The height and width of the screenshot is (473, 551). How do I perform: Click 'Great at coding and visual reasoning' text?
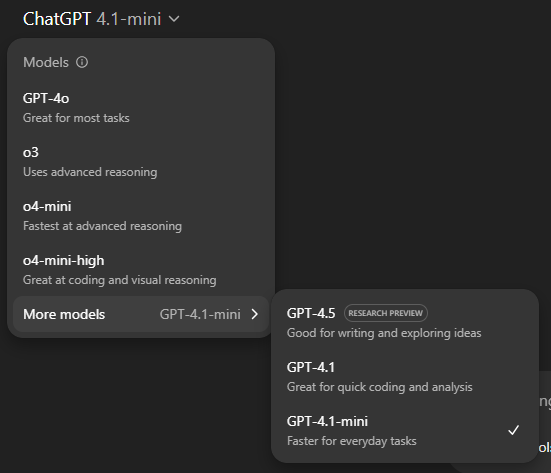(119, 280)
